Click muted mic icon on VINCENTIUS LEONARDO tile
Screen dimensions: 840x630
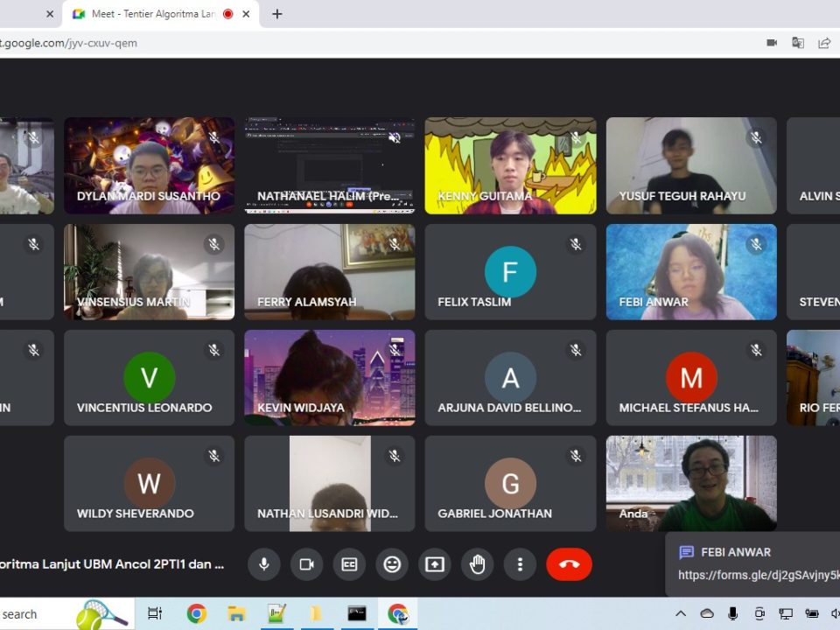[x=213, y=350]
